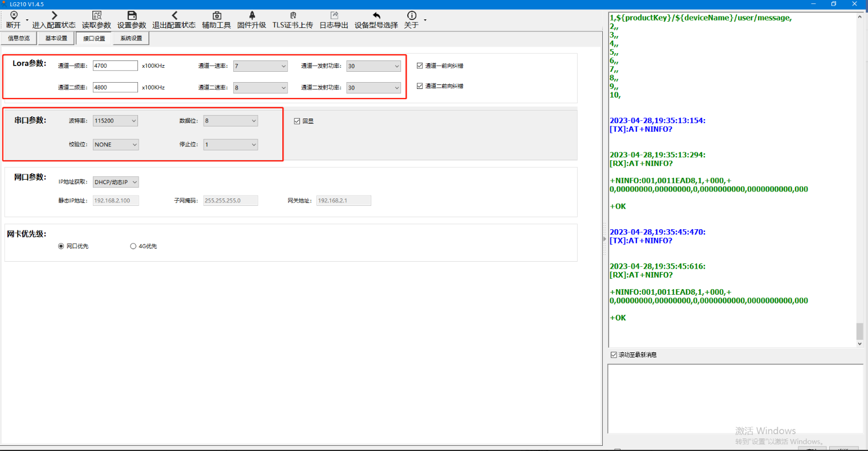Open the 辅助工具 toolbox icon
Image resolution: width=868 pixels, height=451 pixels.
click(x=217, y=15)
